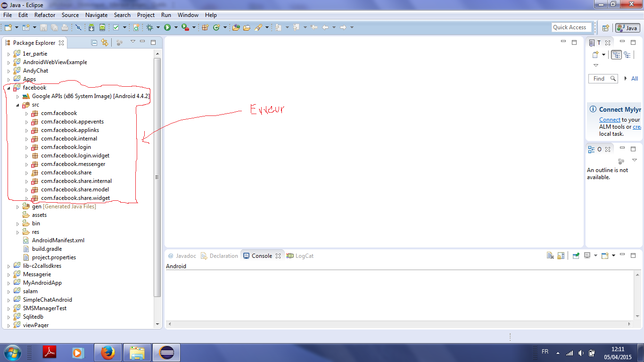Select the Java perspective button
Viewport: 644px width, 362px height.
(x=627, y=28)
